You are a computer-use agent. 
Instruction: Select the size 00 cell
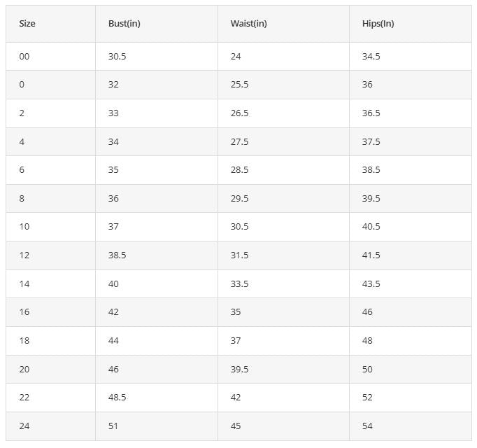coord(24,57)
